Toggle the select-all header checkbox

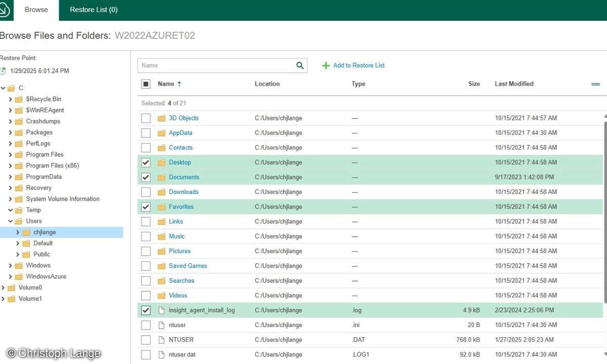coord(146,84)
